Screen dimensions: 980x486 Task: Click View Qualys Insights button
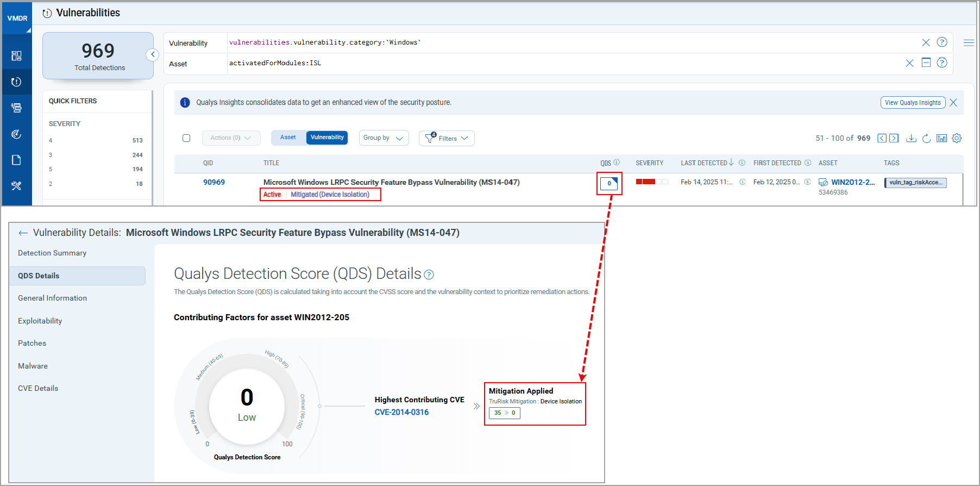pyautogui.click(x=913, y=103)
